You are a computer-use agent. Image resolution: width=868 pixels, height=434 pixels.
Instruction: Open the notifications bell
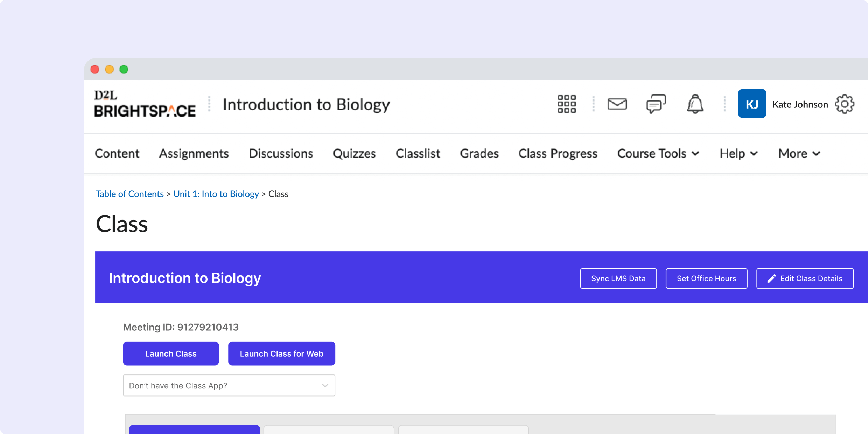[x=695, y=104]
